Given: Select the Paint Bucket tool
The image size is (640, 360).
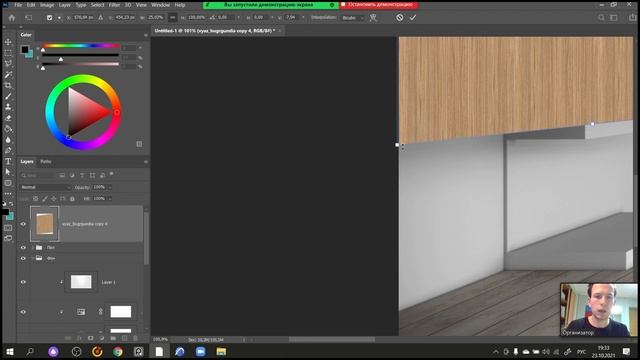Looking at the screenshot, I should pyautogui.click(x=8, y=129).
